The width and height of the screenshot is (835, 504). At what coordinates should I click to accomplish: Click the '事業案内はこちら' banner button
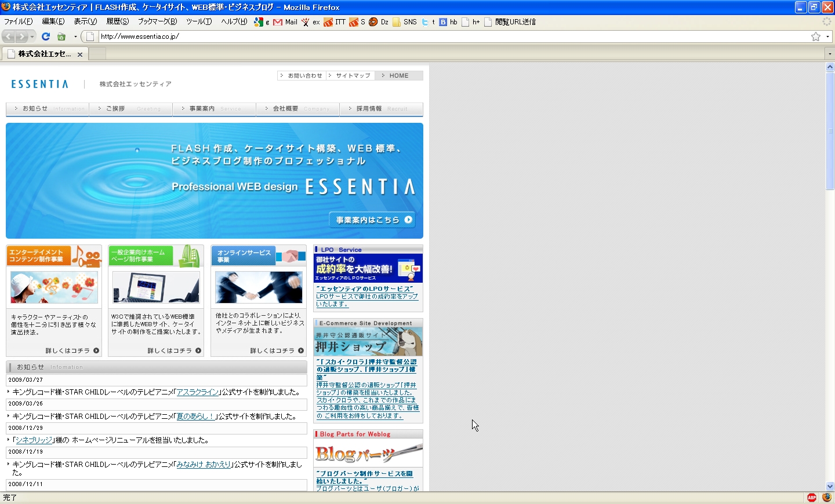tap(372, 220)
